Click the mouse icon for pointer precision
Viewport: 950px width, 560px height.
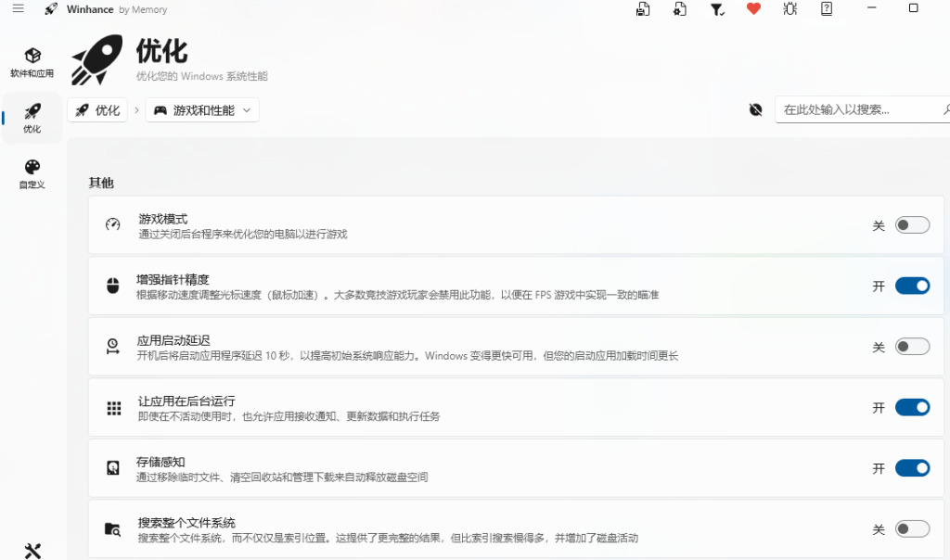click(112, 286)
